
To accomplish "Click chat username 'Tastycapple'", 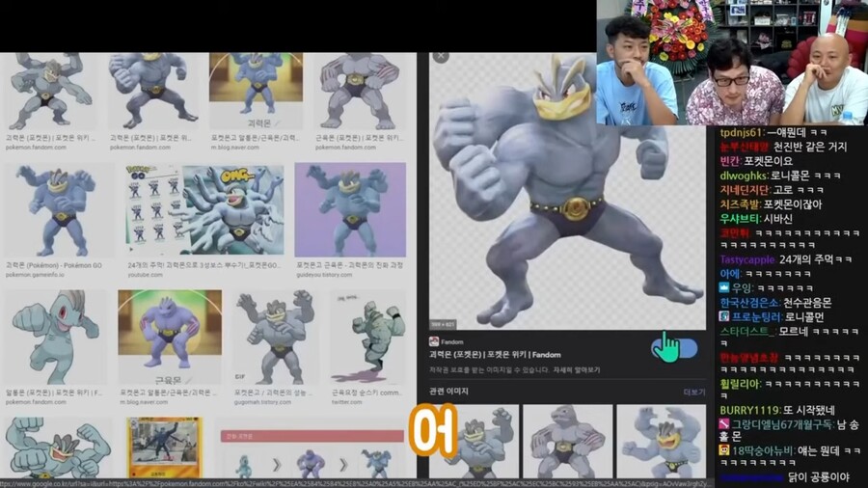I will (747, 259).
